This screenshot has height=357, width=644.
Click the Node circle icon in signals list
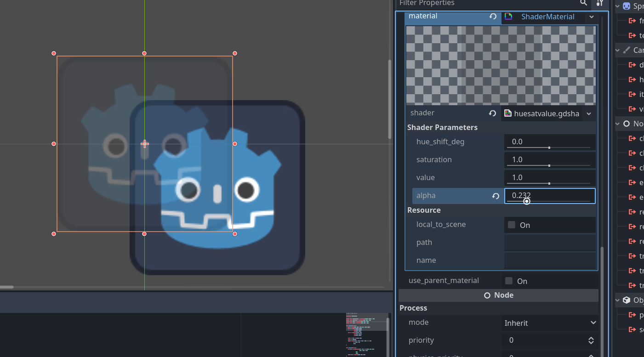point(627,124)
